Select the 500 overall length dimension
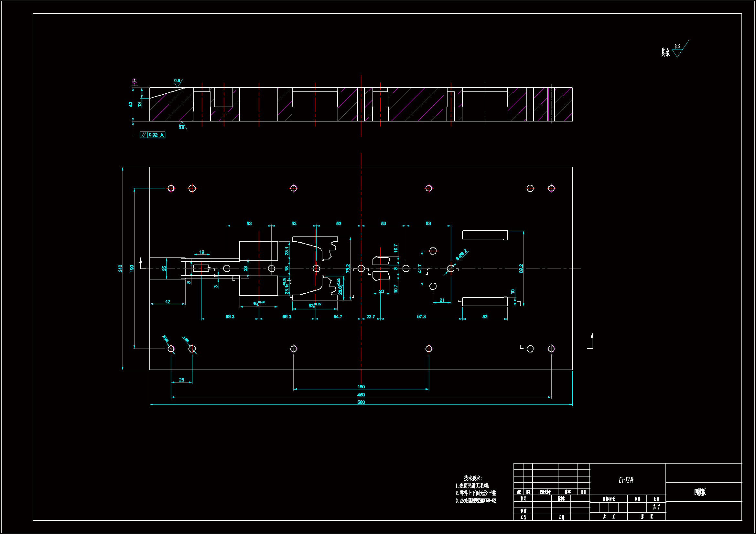 tap(361, 402)
